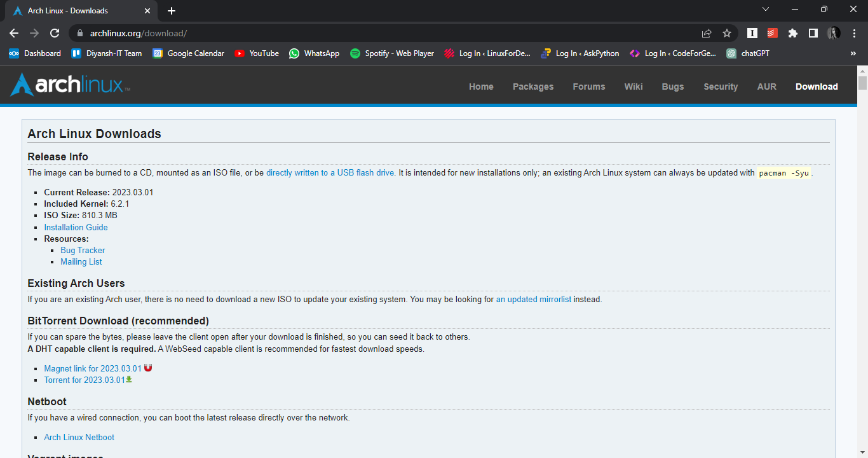Open the YouTube bookmark
The width and height of the screenshot is (868, 458).
coord(257,53)
